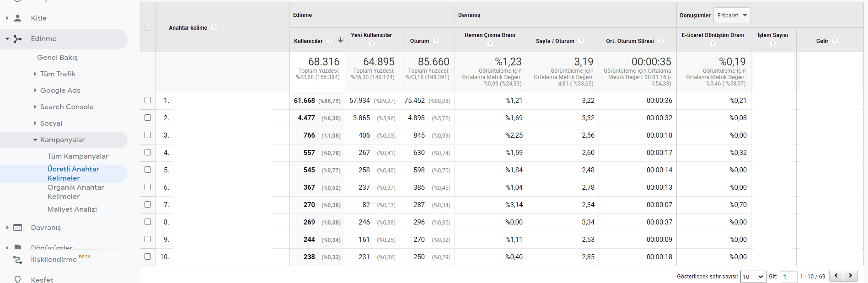Image resolution: width=868 pixels, height=283 pixels.
Task: Select the checkbox for row 5
Action: pyautogui.click(x=148, y=170)
